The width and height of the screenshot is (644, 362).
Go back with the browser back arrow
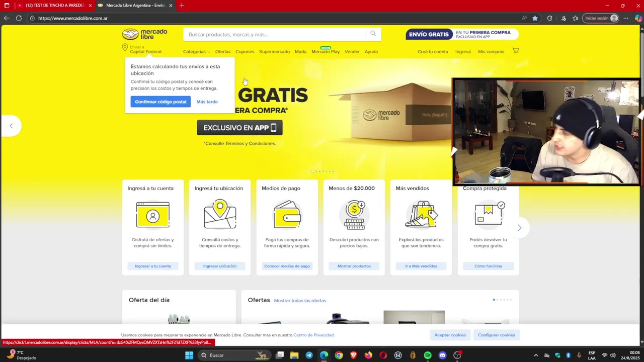click(7, 18)
